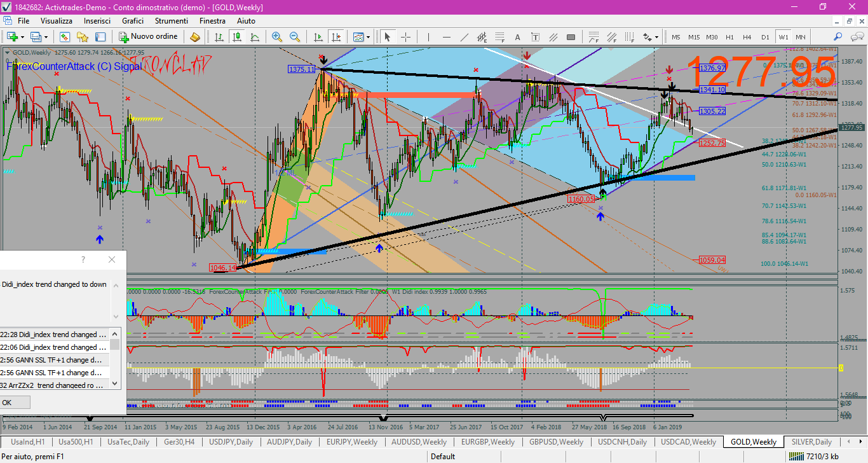This screenshot has width=868, height=463.
Task: Select the filled rectangle tool
Action: tap(571, 36)
